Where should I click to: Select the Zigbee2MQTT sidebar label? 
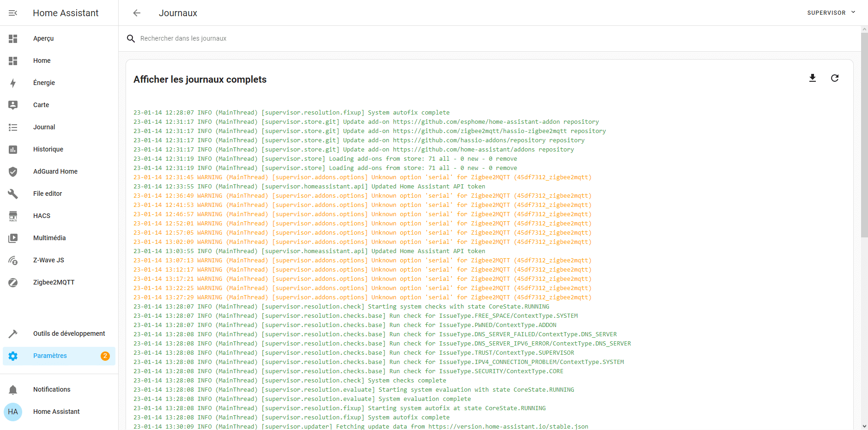pyautogui.click(x=54, y=282)
